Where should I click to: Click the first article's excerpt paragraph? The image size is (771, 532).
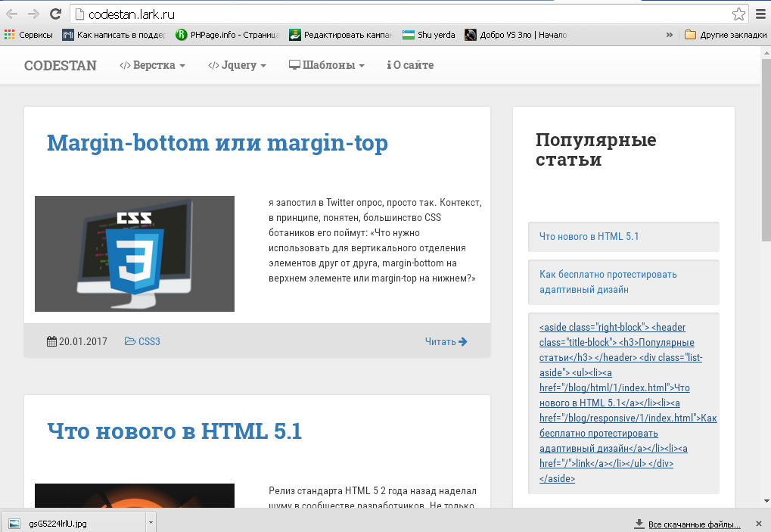point(375,241)
